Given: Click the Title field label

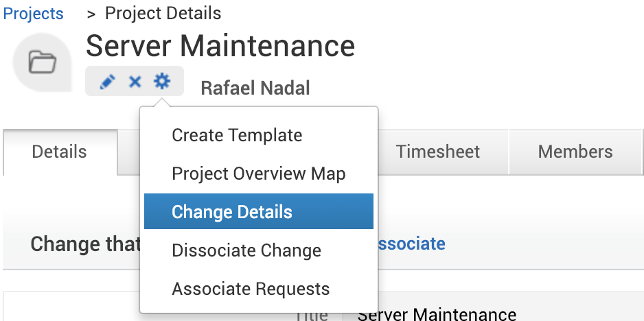Looking at the screenshot, I should click(x=311, y=316).
